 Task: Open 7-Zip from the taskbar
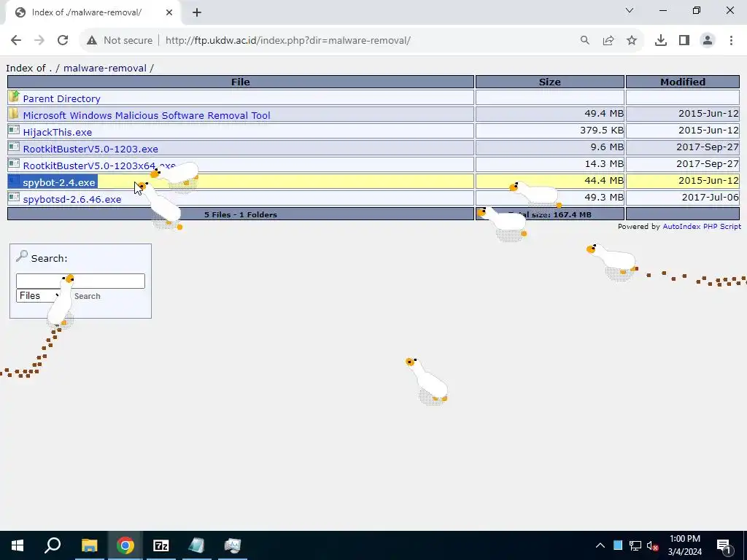coord(161,545)
